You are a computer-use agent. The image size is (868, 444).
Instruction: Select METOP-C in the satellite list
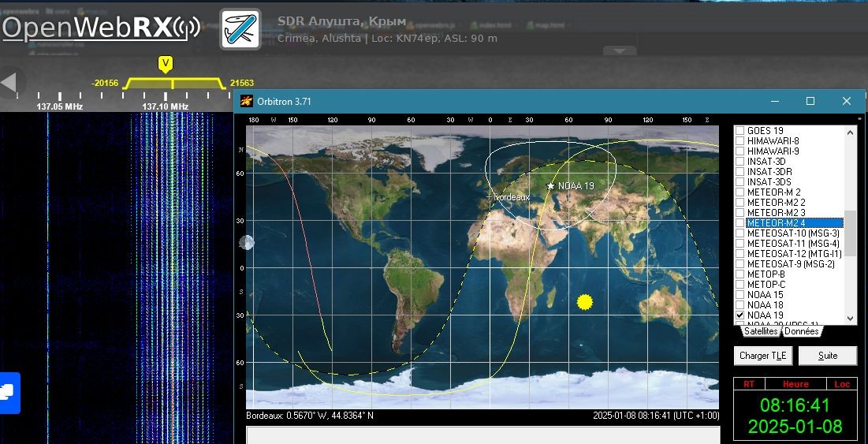pos(766,284)
